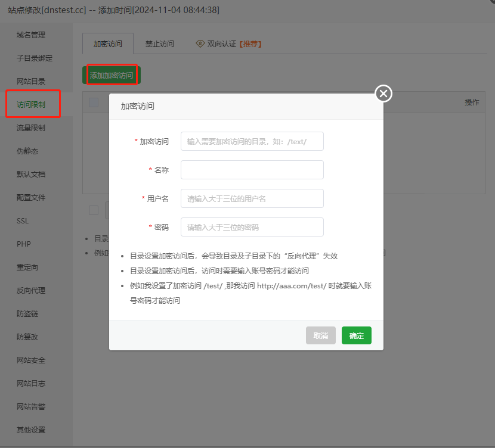Toggle the select-all checkbox in the list header

point(94,102)
